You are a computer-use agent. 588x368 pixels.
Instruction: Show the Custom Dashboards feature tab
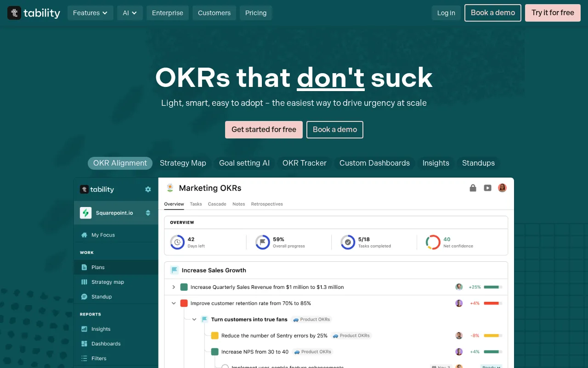374,163
